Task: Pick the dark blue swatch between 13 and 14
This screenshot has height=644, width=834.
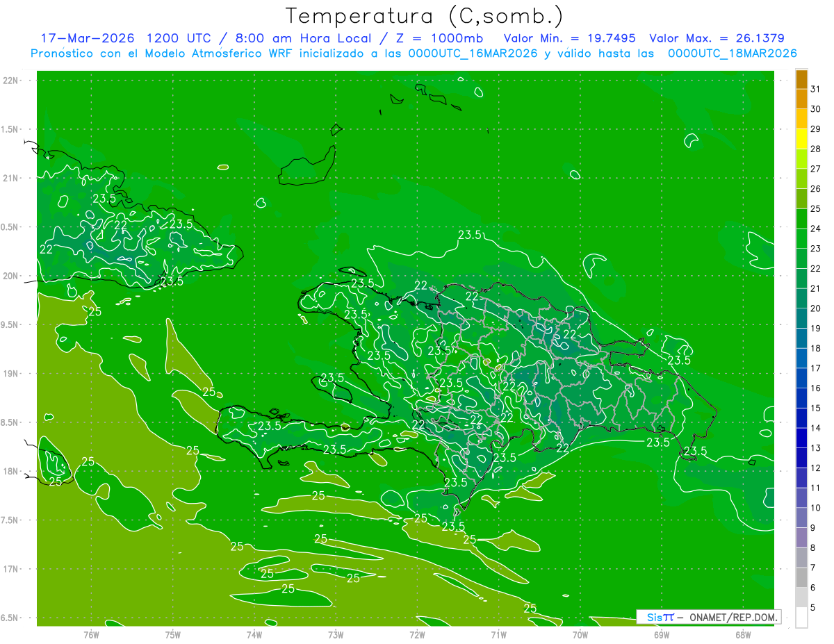Action: 801,438
